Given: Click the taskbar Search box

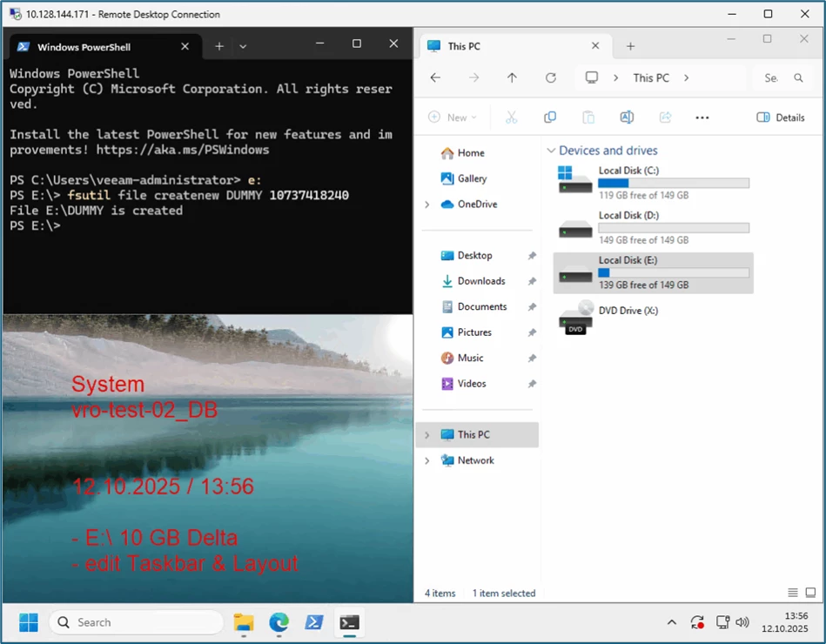Looking at the screenshot, I should pyautogui.click(x=137, y=622).
